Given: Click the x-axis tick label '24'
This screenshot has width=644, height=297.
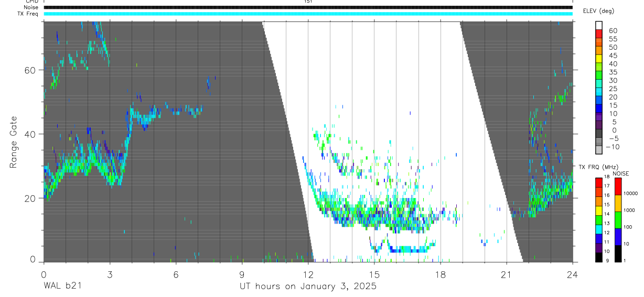Looking at the screenshot, I should pos(572,274).
